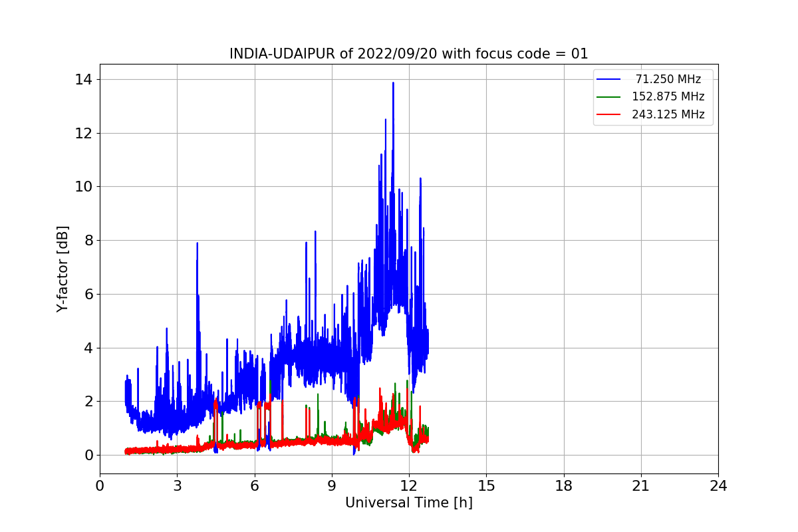Viewport: 798px width, 532px height.
Task: Click the green line sample in legend
Action: pos(608,96)
